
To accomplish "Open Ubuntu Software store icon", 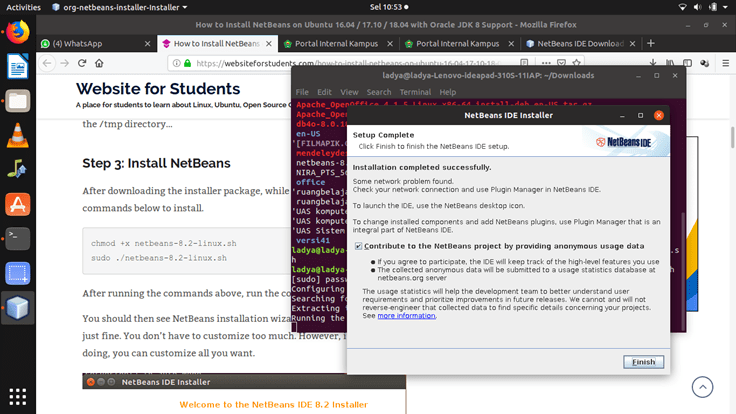I will pos(18,204).
